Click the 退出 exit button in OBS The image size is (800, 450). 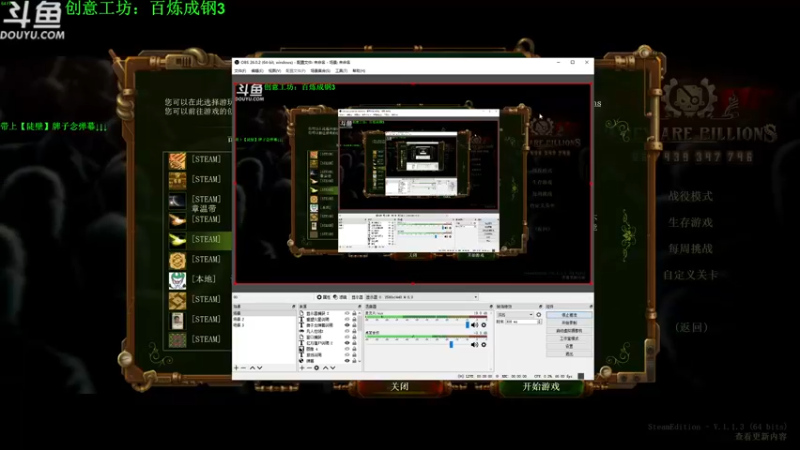[x=569, y=354]
